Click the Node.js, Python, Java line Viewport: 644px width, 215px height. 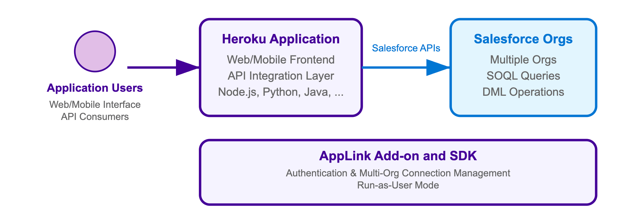click(x=281, y=92)
